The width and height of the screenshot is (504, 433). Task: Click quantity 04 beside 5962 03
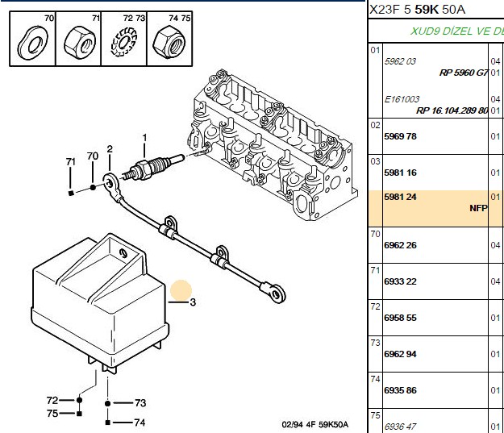click(495, 61)
